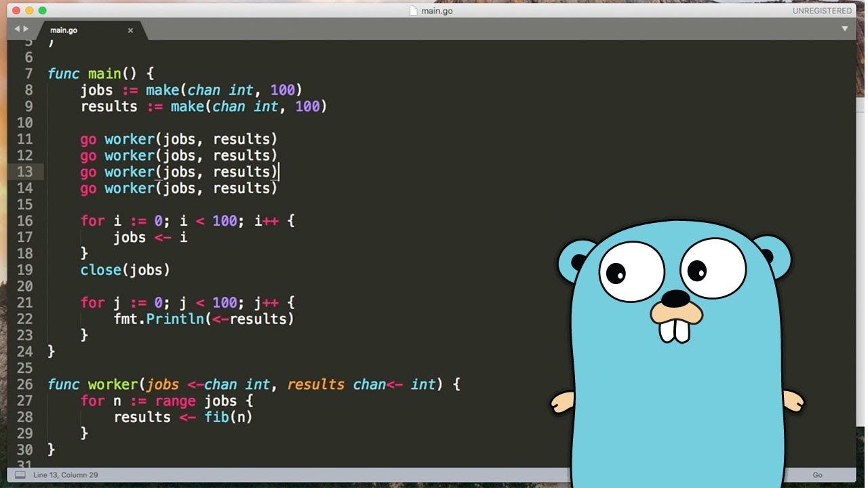
Task: Click gutter line number 19
Action: [24, 270]
